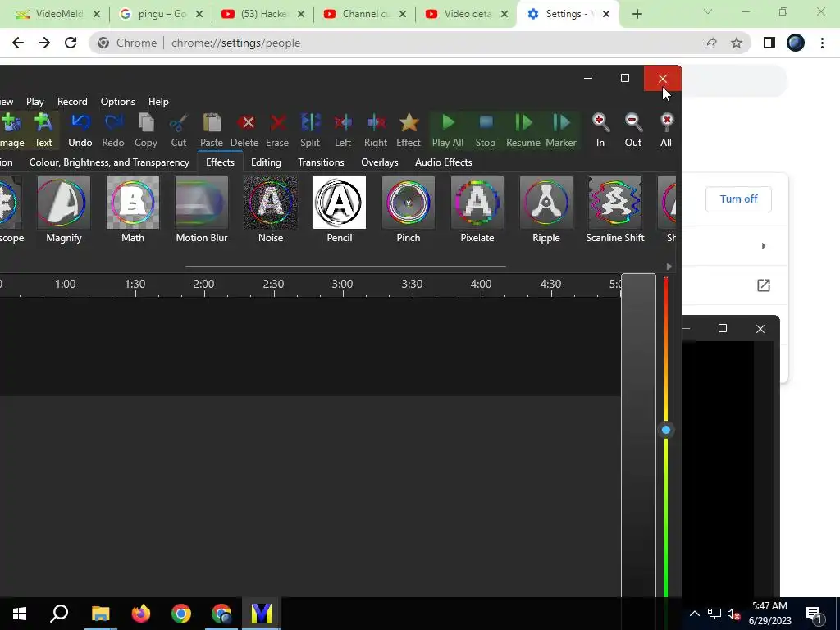Image resolution: width=840 pixels, height=630 pixels.
Task: Click the Redo toolbar icon
Action: (x=113, y=130)
